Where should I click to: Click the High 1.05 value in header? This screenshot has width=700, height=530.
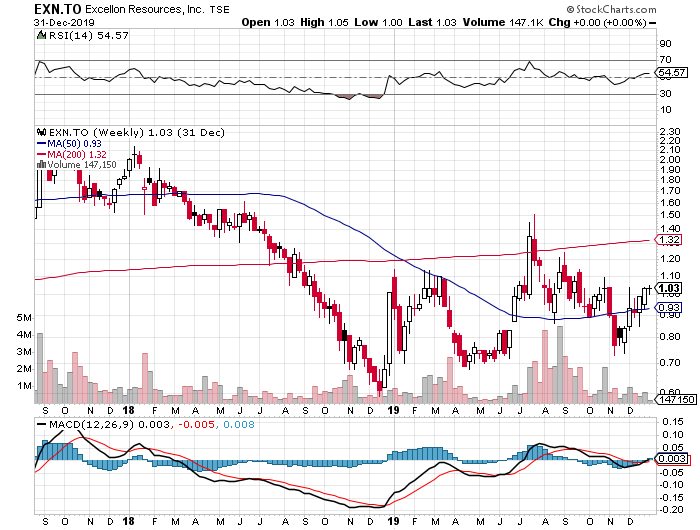[324, 22]
